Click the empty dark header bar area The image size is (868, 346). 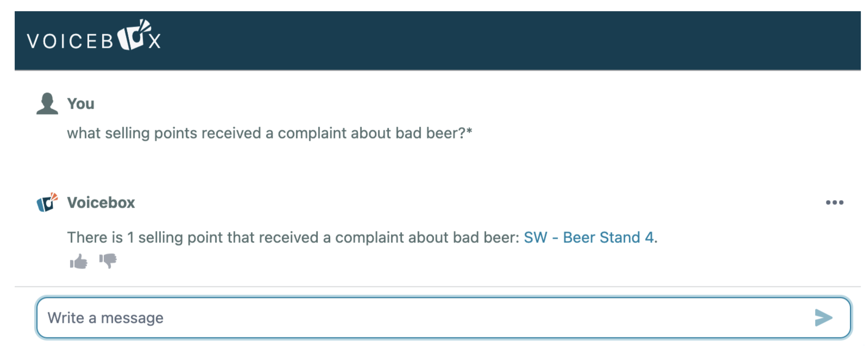(505, 40)
